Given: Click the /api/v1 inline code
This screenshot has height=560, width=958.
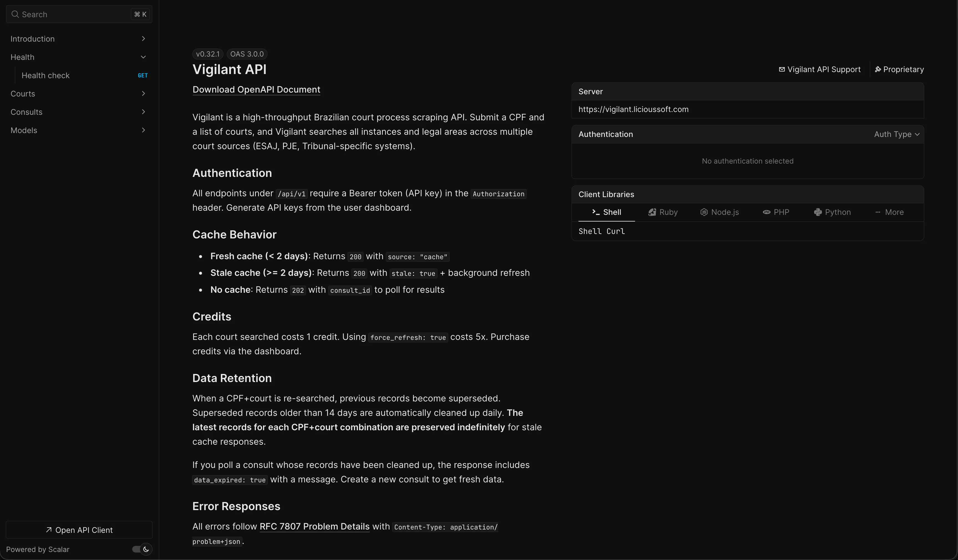Looking at the screenshot, I should pyautogui.click(x=292, y=194).
